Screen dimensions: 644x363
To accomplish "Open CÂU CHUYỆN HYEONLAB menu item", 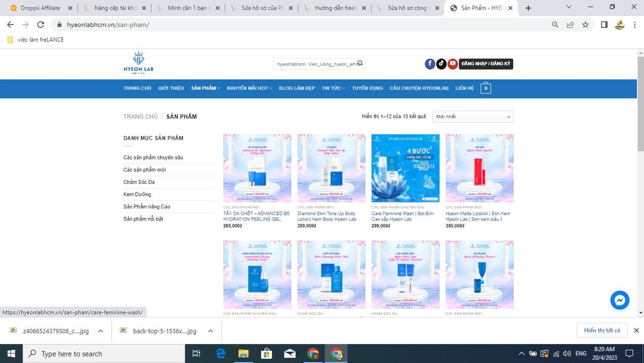I will point(419,88).
